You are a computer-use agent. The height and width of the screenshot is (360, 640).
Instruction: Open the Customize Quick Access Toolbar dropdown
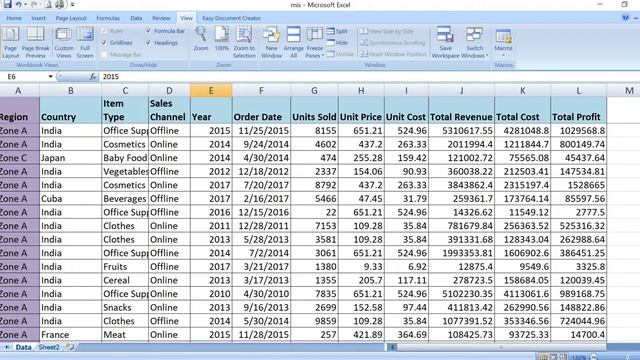pyautogui.click(x=73, y=5)
